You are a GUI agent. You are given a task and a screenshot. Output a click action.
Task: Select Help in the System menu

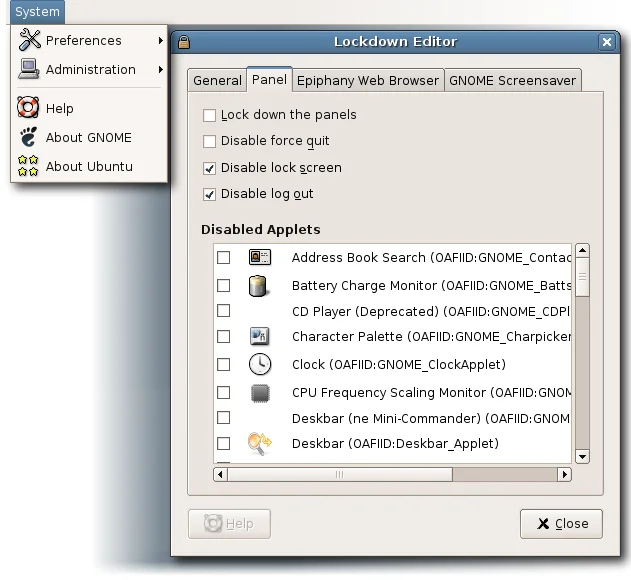tap(89, 108)
